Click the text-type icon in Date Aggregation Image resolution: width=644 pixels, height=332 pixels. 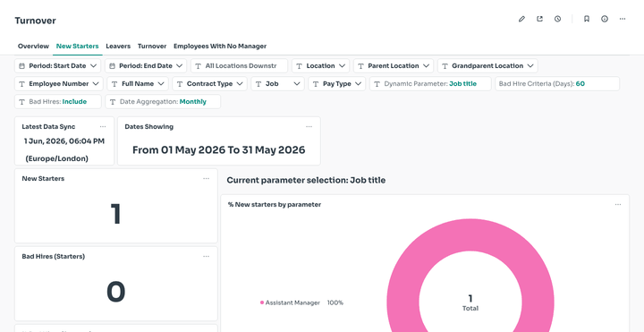tap(113, 101)
